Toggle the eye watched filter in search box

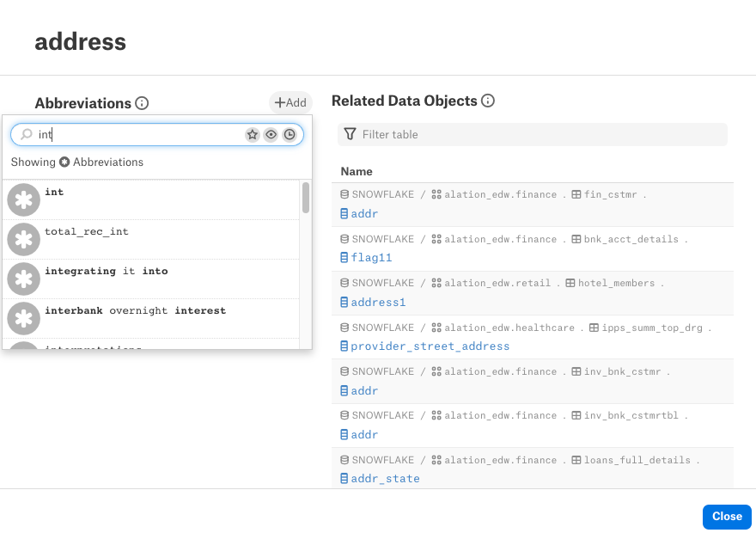pos(271,135)
